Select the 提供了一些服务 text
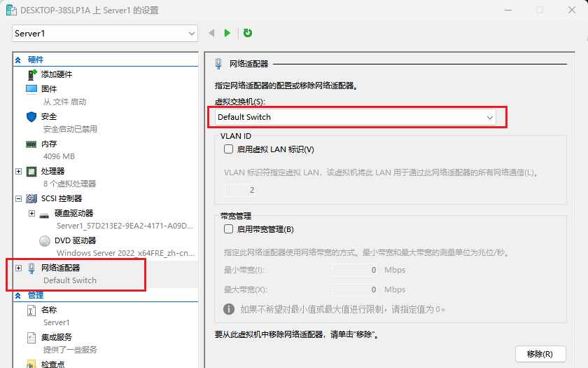The width and height of the screenshot is (588, 368). coord(70,350)
